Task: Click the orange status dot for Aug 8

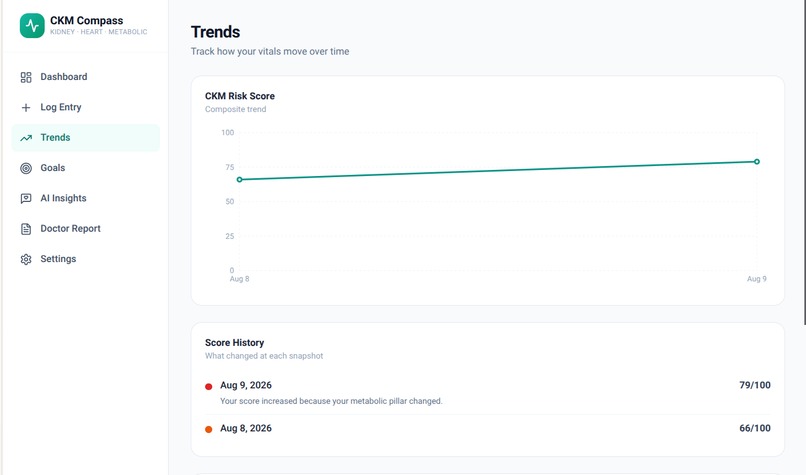Action: point(209,429)
